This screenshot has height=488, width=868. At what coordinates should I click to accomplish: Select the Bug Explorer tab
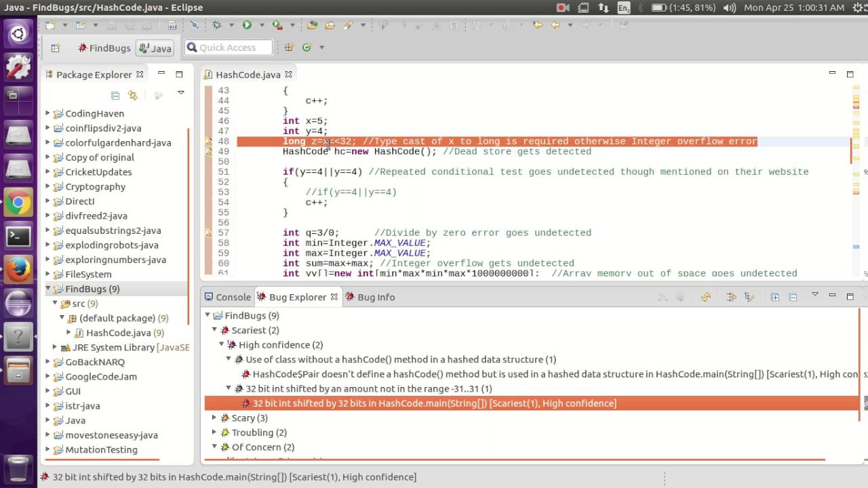click(298, 297)
